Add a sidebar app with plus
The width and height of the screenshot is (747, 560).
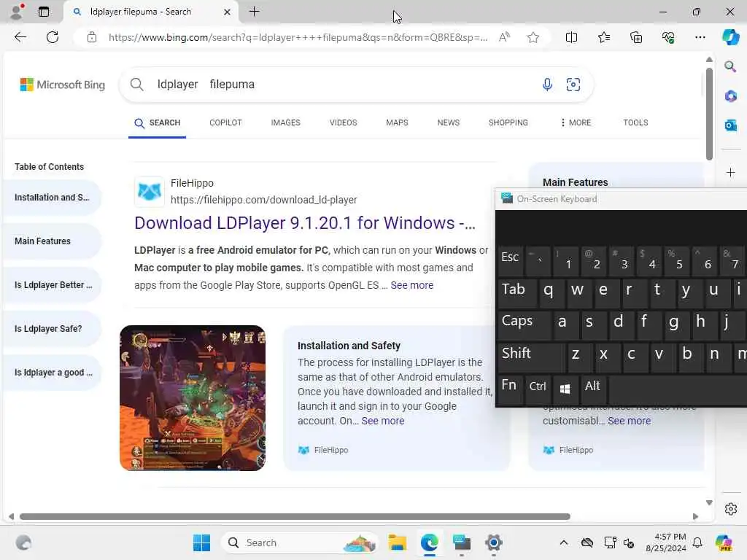[730, 172]
